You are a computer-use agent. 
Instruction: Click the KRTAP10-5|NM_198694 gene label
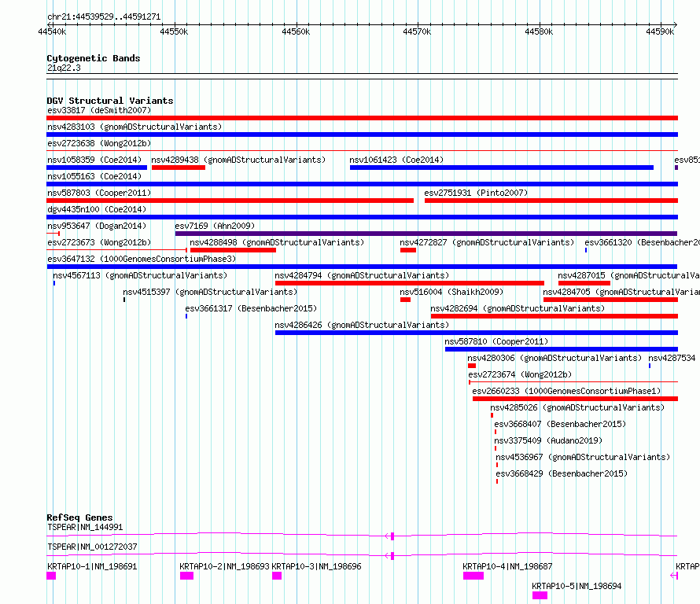pyautogui.click(x=577, y=586)
